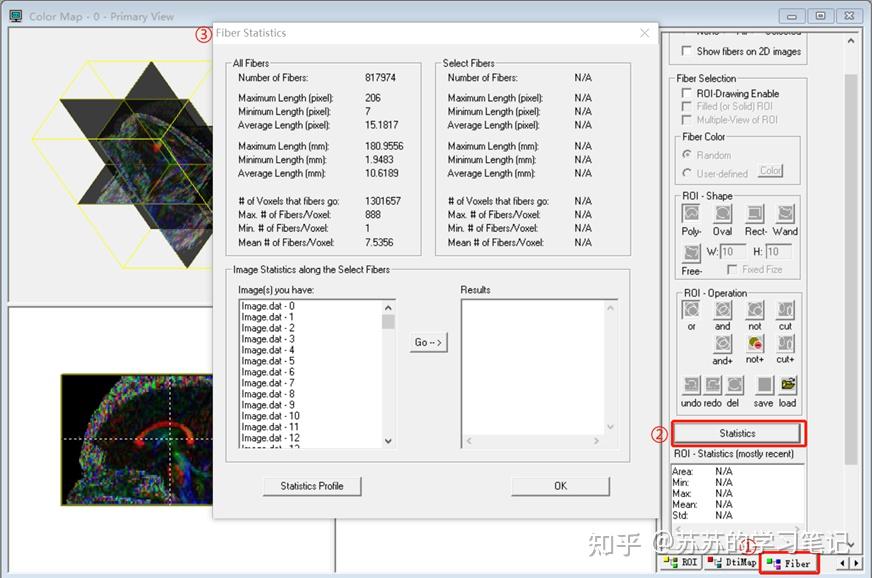
Task: Click the ROI 'not+' operation icon
Action: (755, 344)
